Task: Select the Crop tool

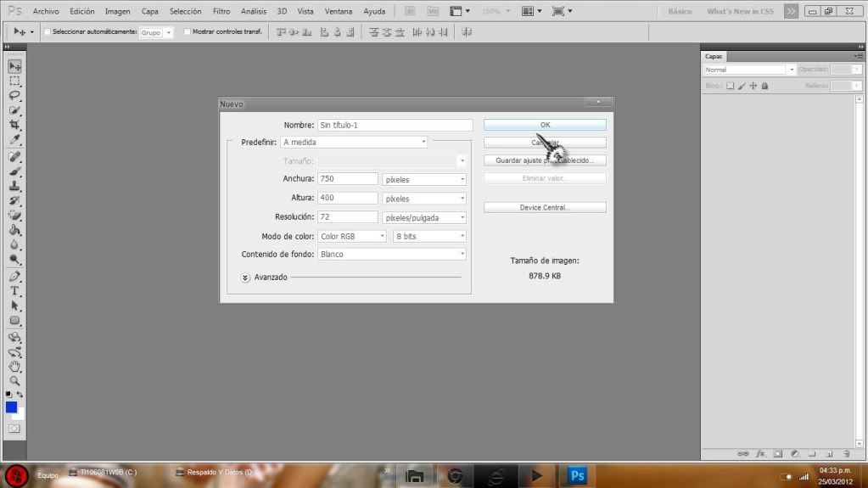Action: [14, 125]
